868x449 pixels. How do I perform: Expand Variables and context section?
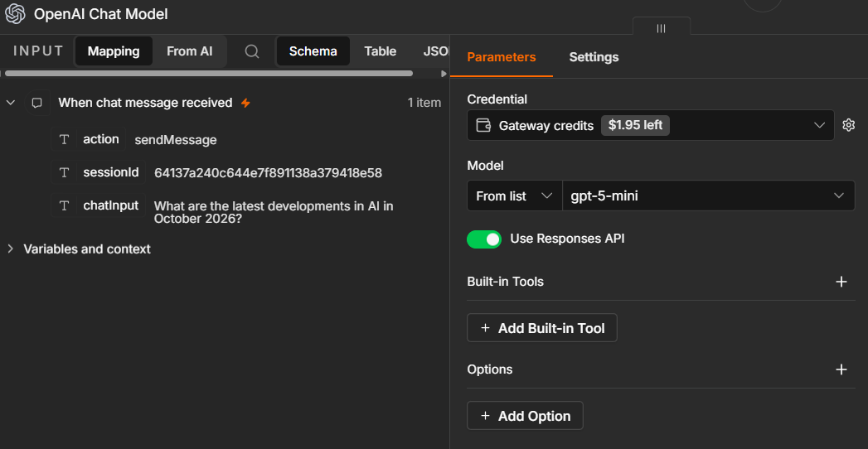tap(11, 249)
